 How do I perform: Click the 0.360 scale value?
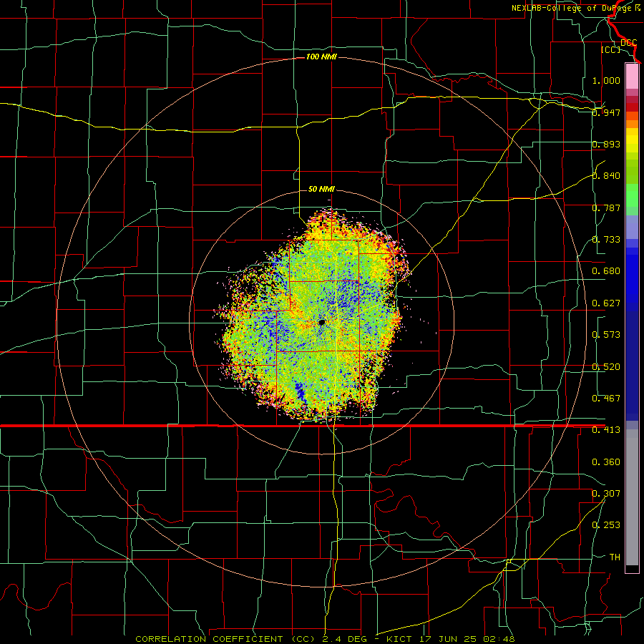coord(606,462)
